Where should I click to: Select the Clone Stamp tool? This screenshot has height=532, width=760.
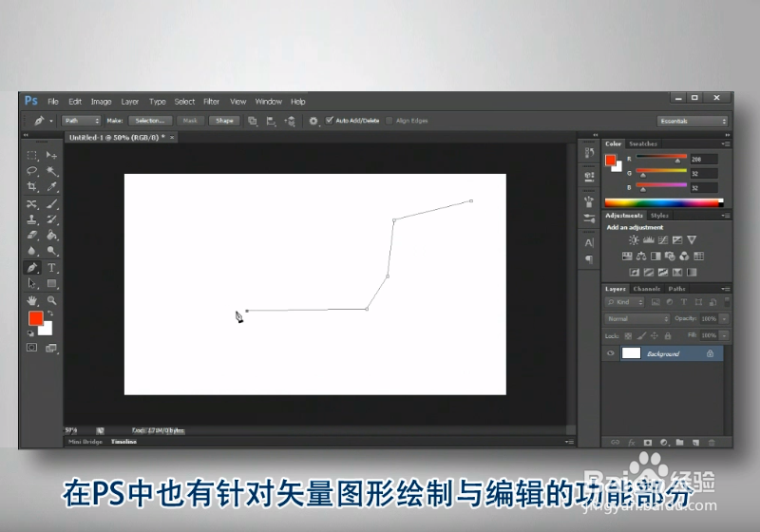pos(32,219)
